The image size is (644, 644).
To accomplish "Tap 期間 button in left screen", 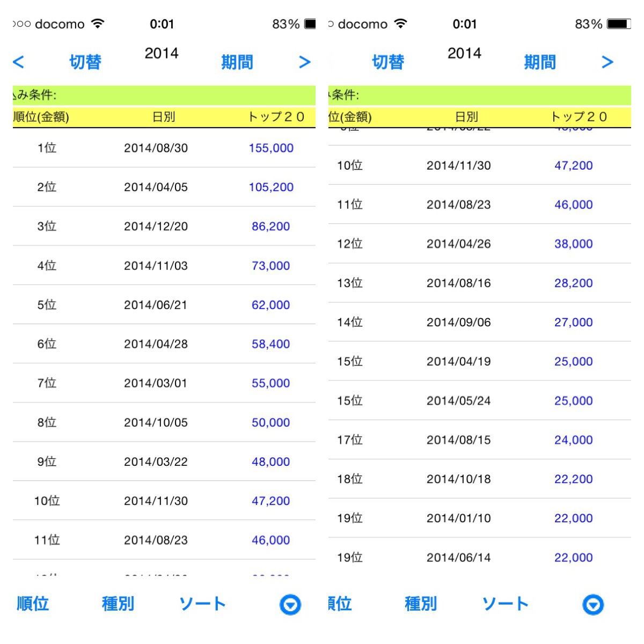I will 237,62.
